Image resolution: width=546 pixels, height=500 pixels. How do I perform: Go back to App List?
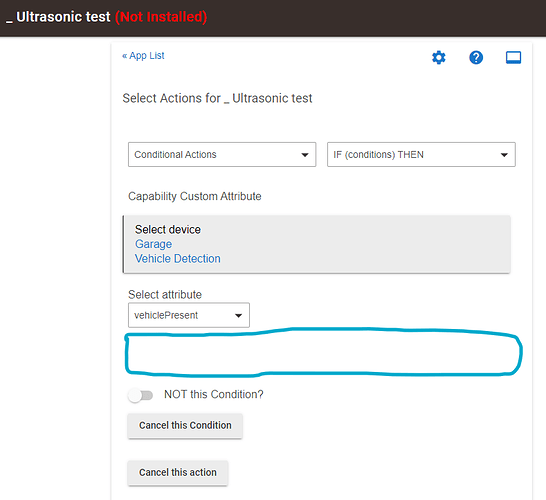coord(143,56)
